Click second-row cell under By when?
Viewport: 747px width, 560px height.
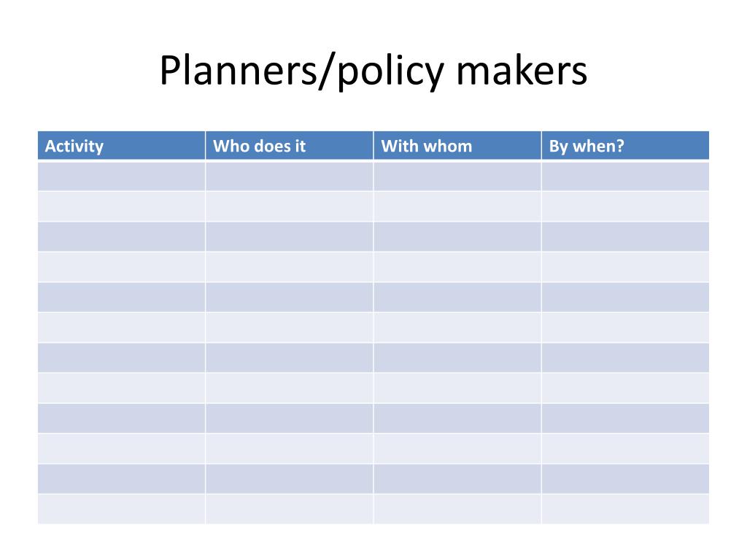click(x=625, y=206)
